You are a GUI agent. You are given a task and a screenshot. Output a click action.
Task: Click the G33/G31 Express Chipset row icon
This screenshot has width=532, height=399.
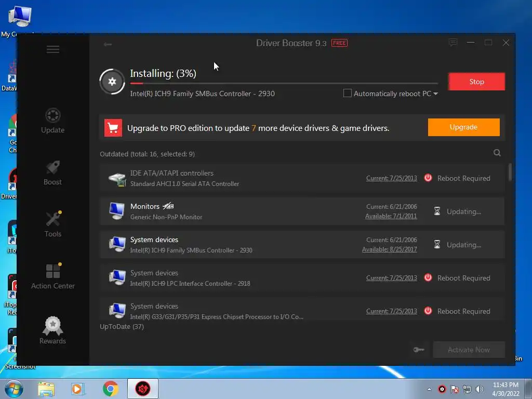(117, 311)
